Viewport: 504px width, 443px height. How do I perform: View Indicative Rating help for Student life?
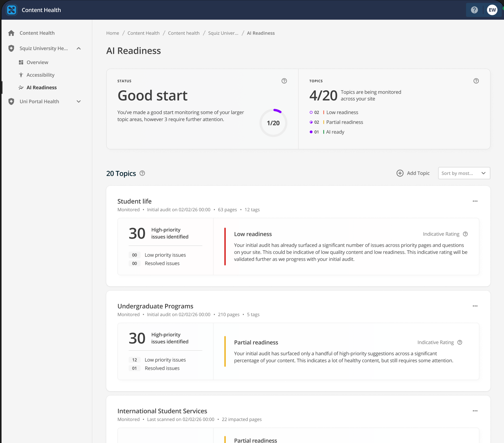point(465,234)
